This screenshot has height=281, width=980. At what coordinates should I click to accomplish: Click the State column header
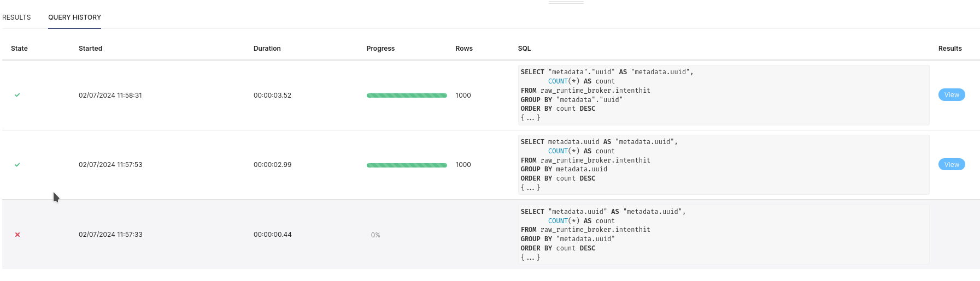[x=19, y=49]
